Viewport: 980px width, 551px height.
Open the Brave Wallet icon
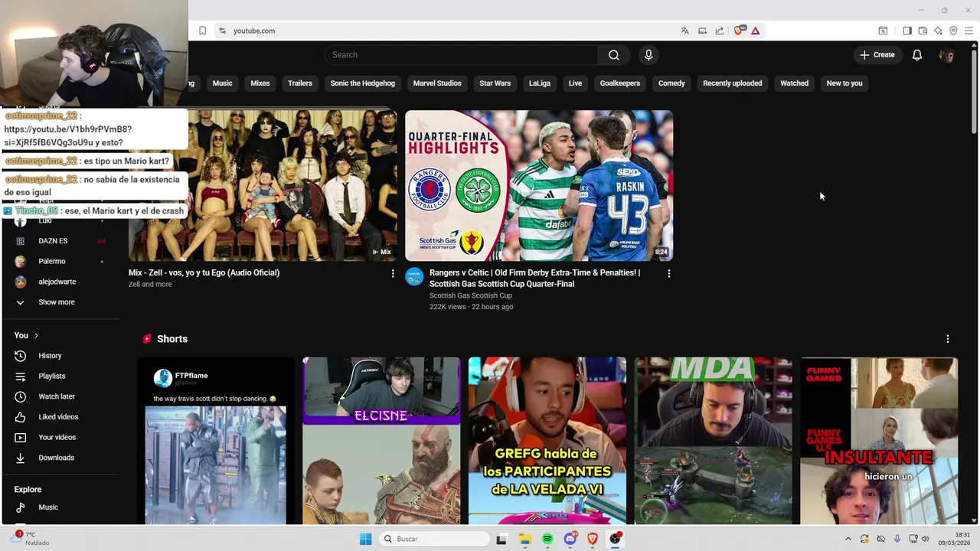[923, 31]
